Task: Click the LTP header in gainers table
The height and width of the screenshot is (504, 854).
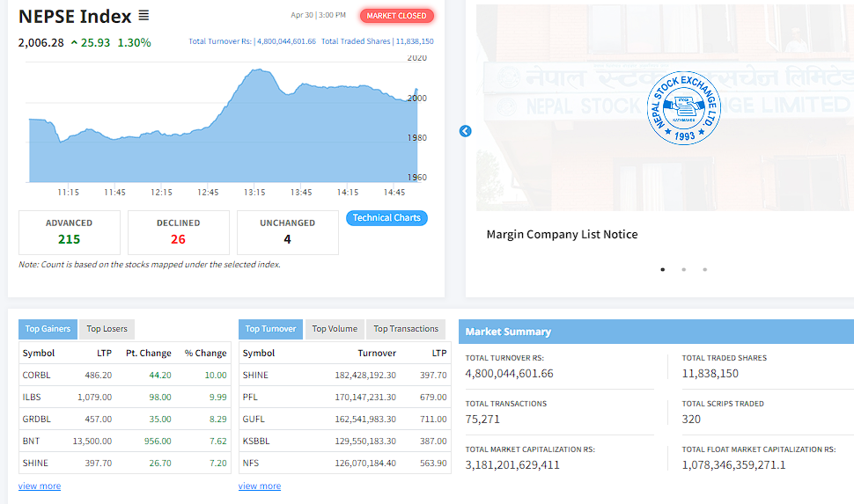Action: coord(104,354)
